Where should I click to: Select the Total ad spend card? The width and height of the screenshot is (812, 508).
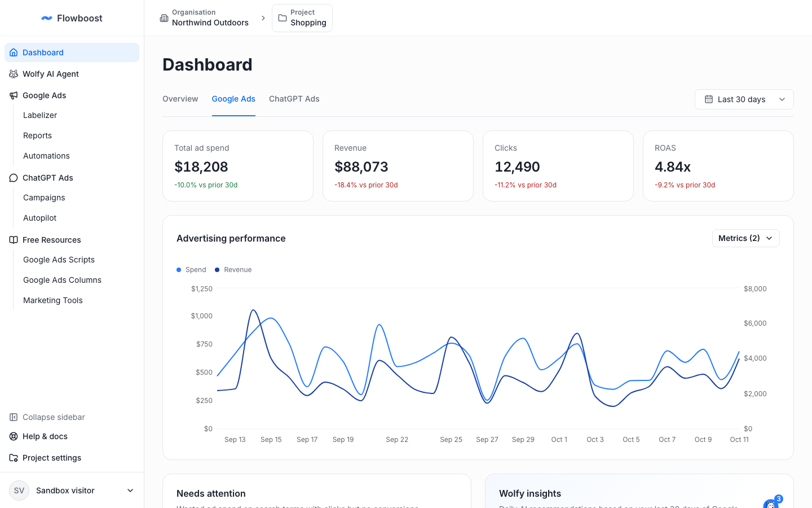(238, 166)
